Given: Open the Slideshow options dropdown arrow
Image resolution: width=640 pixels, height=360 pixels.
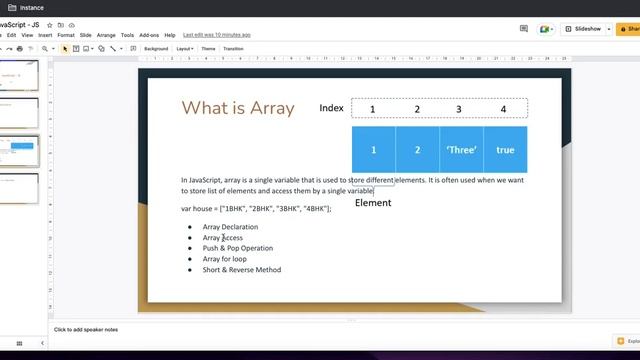Looking at the screenshot, I should (x=609, y=29).
